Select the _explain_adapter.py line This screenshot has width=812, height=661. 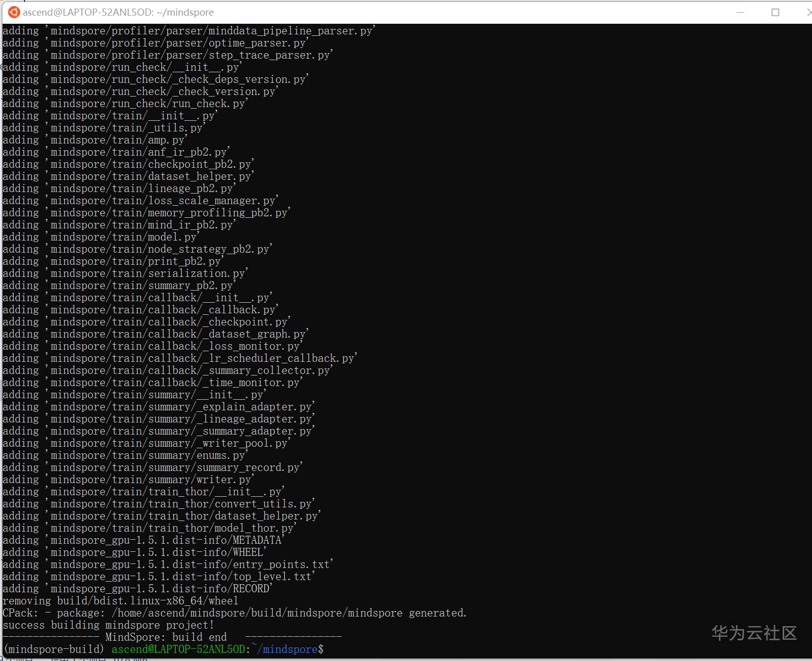tap(159, 407)
